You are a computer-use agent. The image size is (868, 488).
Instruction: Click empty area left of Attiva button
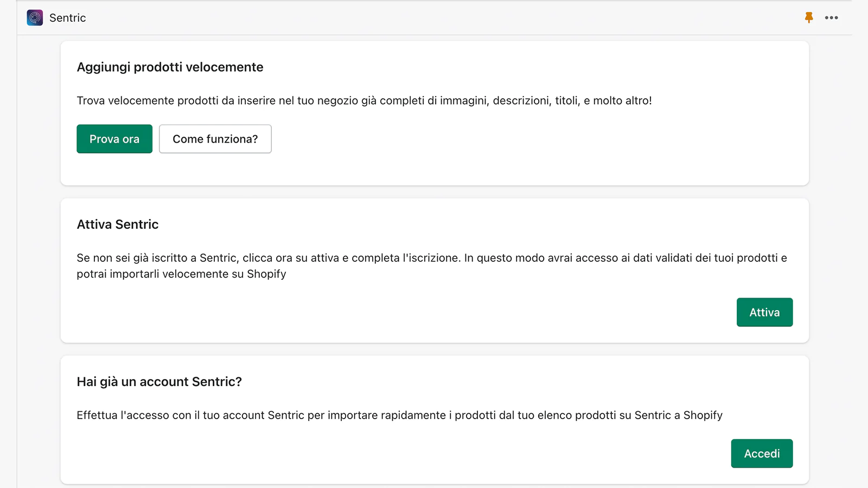pos(401,312)
